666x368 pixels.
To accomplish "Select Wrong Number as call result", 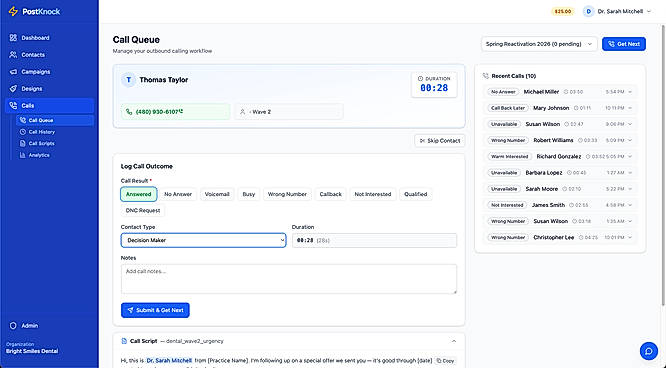I will 287,194.
